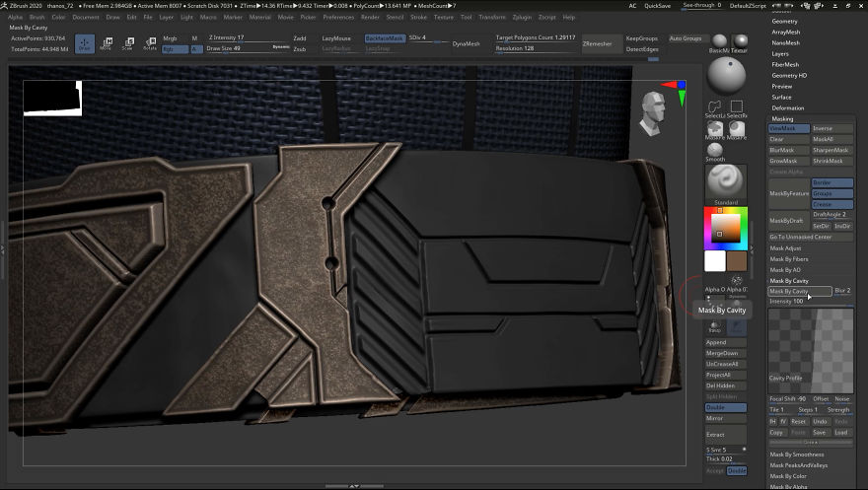This screenshot has width=868, height=490.
Task: Select the SelectLasso brush icon
Action: tap(717, 107)
